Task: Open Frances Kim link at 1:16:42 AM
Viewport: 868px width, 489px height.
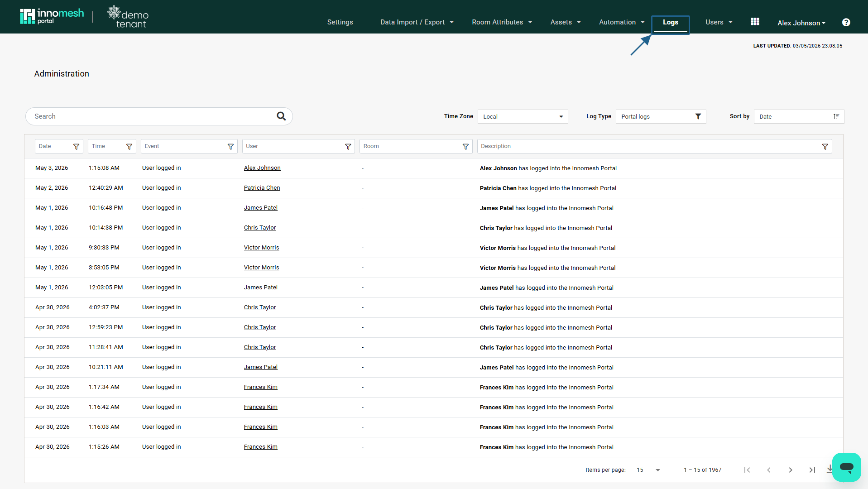Action: 260,407
